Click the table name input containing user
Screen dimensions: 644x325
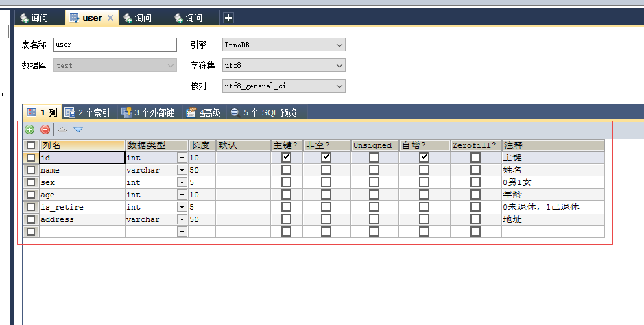115,45
